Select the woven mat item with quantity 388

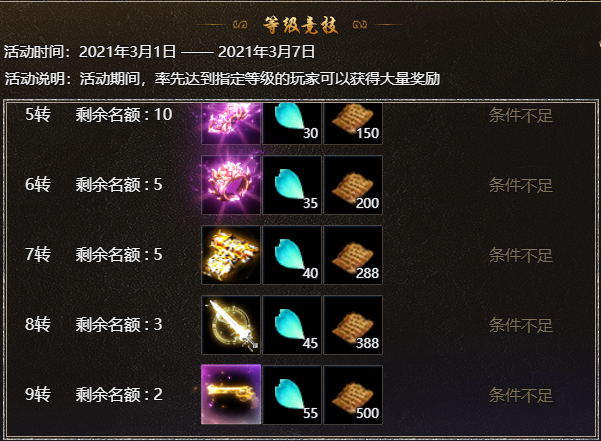tap(353, 325)
